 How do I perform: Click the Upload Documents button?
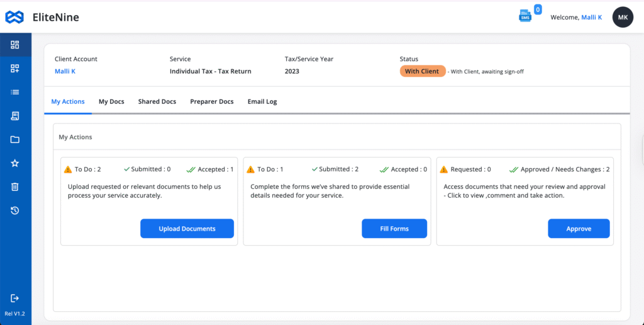187,229
